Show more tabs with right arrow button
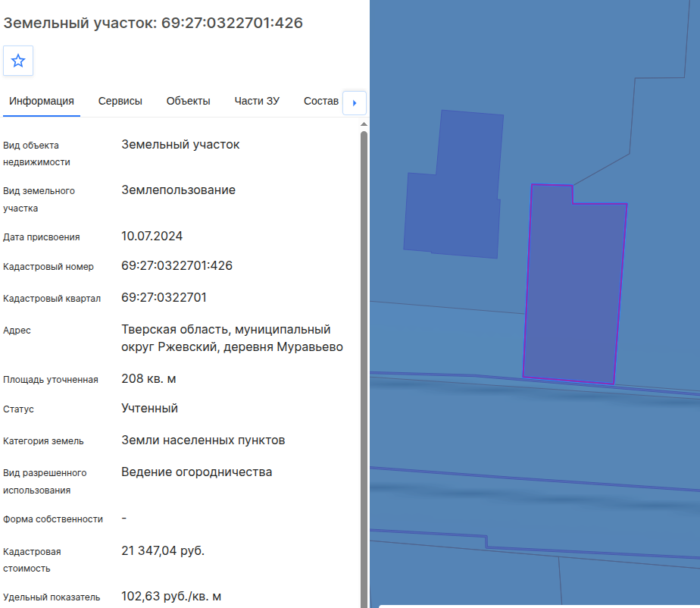 pyautogui.click(x=355, y=103)
